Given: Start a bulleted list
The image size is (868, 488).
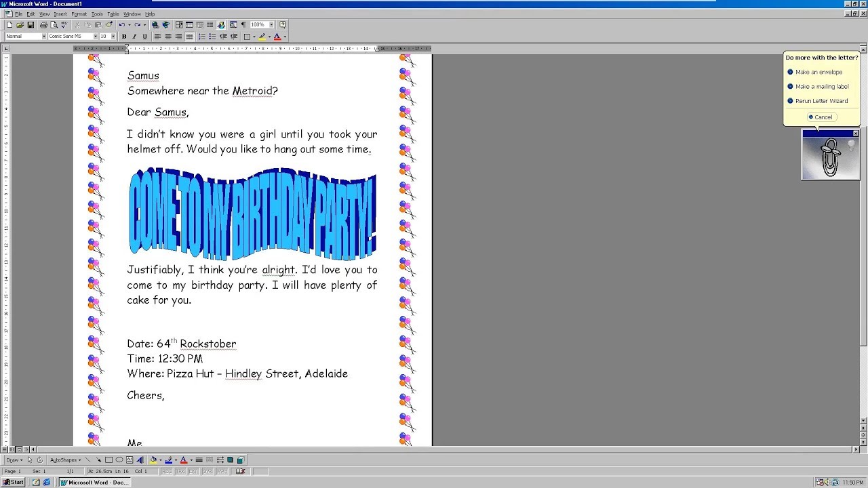Looking at the screenshot, I should [x=212, y=37].
